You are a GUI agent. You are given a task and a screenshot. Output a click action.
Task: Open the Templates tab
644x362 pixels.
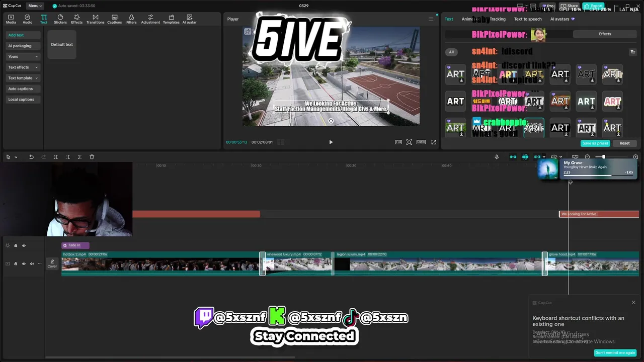(171, 19)
